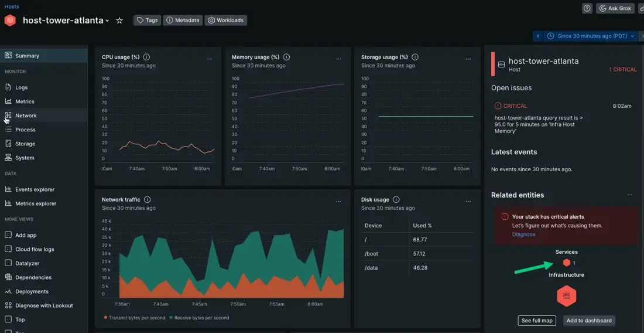The width and height of the screenshot is (644, 333).
Task: Toggle Transmit bytes per second legend series
Action: pos(134,318)
